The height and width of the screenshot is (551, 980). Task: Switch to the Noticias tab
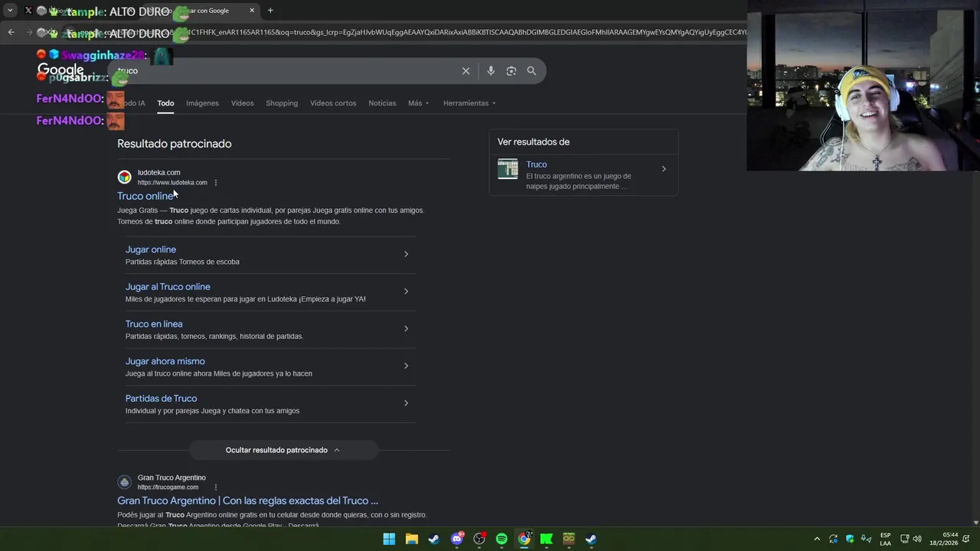point(382,103)
